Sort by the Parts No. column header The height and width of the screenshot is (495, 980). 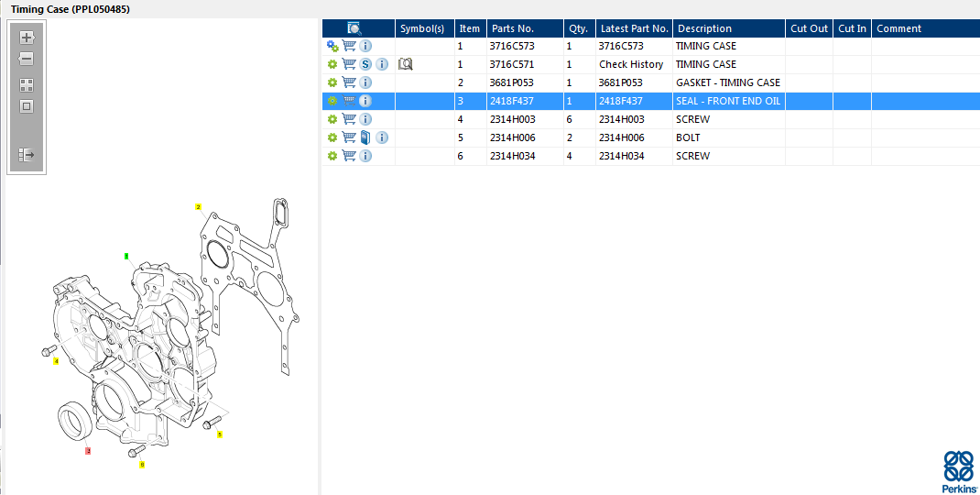(525, 28)
